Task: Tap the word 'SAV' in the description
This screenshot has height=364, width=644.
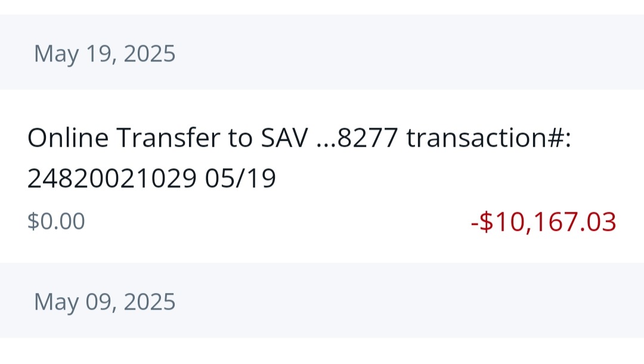Action: coord(284,138)
